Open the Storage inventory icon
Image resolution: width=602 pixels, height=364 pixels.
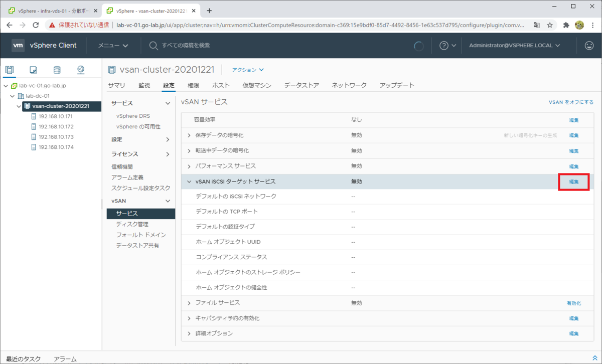pyautogui.click(x=57, y=70)
